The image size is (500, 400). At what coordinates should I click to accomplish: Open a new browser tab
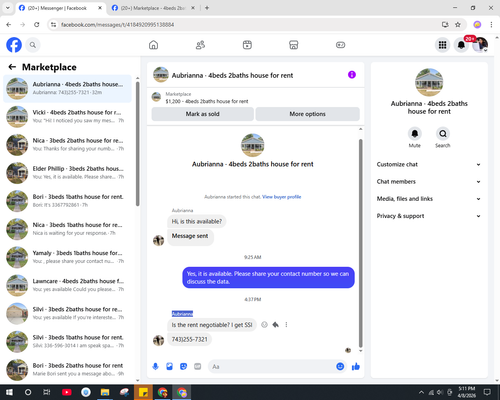pos(207,8)
